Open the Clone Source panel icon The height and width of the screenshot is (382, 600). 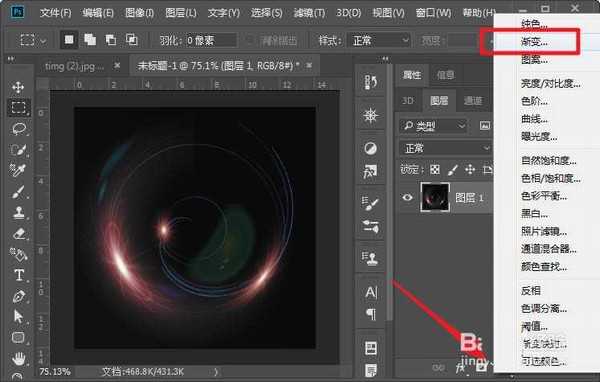tap(370, 258)
